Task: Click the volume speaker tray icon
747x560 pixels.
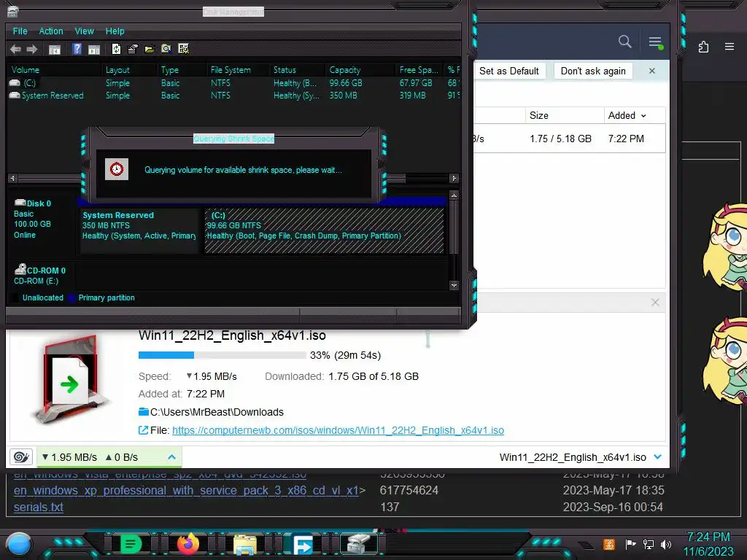Action: click(x=665, y=544)
